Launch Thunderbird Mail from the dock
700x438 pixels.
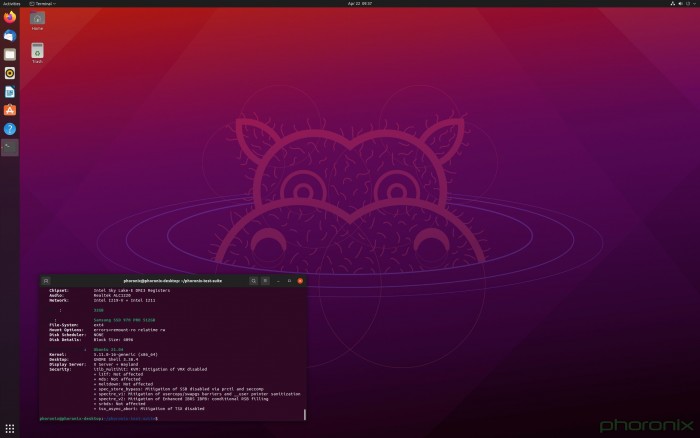point(9,35)
